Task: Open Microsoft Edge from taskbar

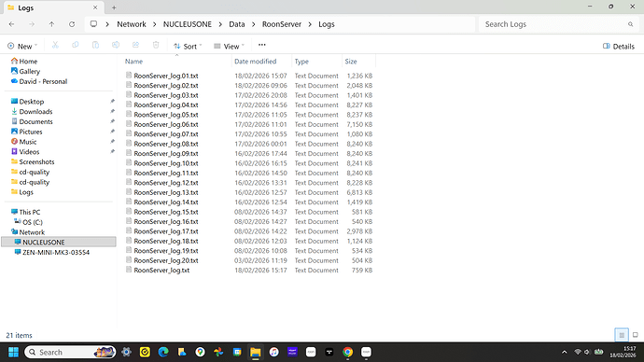Action: click(163, 352)
